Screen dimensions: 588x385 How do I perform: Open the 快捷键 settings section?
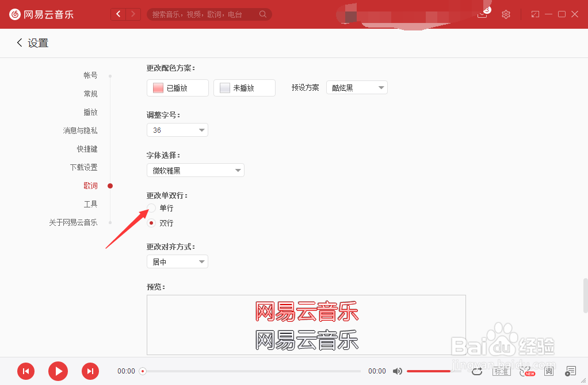tap(87, 149)
